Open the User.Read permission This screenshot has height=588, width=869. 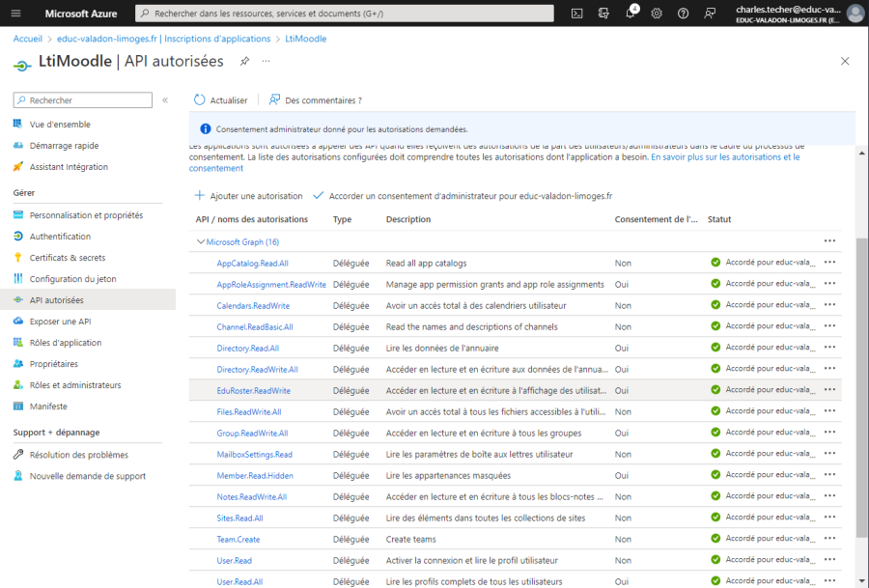[x=235, y=561]
